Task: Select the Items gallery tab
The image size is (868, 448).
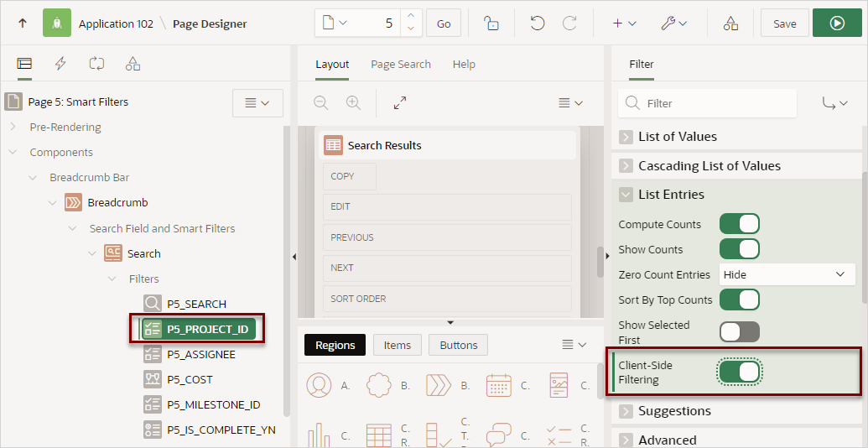Action: 398,345
